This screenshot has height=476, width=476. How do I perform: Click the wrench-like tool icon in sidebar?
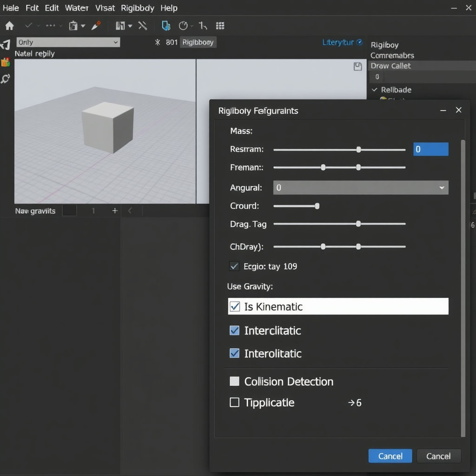point(6,79)
